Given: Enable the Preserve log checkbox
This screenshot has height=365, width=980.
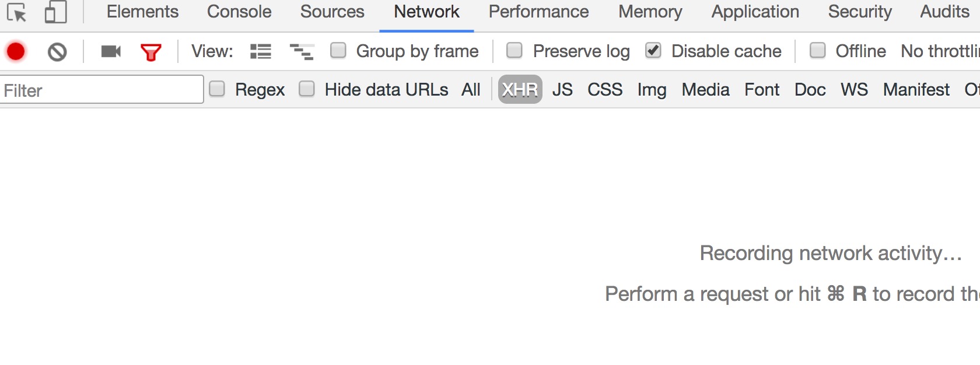Looking at the screenshot, I should click(x=514, y=51).
